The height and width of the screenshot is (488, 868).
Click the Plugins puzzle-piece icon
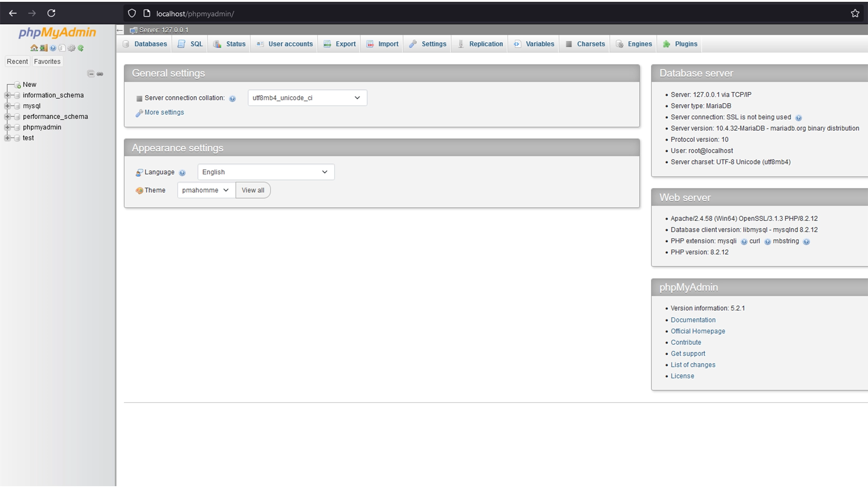(666, 44)
